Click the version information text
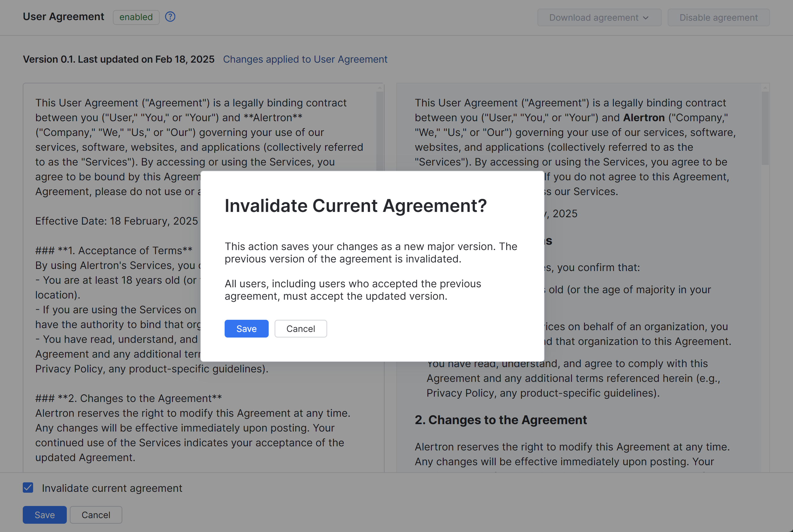The image size is (793, 532). pos(119,59)
